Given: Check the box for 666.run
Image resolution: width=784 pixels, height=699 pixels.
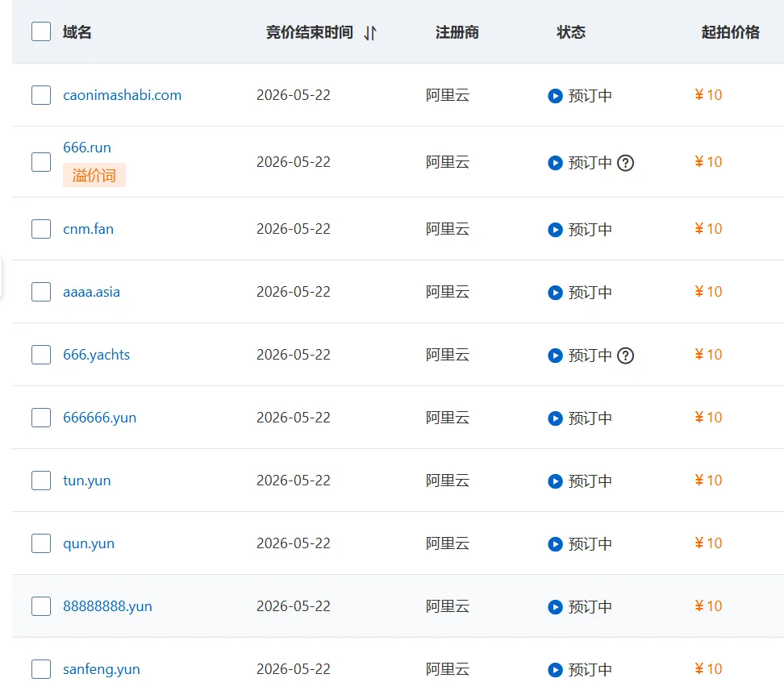Looking at the screenshot, I should tap(41, 162).
